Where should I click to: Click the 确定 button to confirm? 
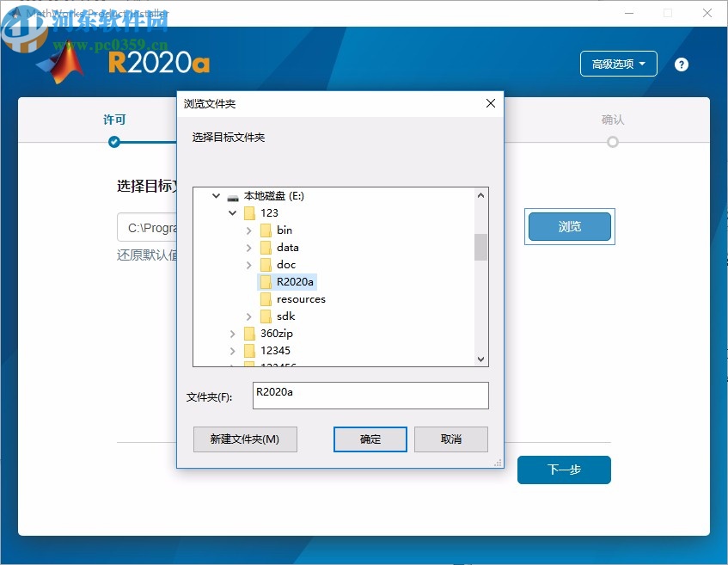370,439
